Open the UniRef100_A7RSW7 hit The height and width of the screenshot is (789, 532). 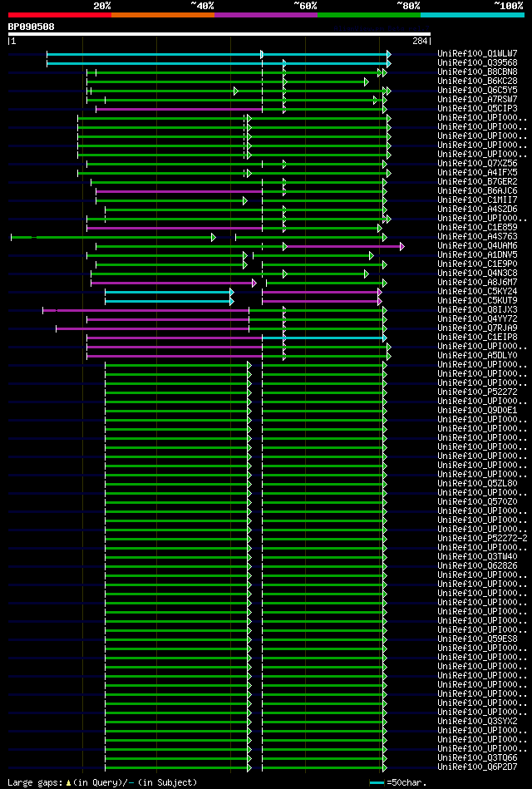tap(477, 100)
